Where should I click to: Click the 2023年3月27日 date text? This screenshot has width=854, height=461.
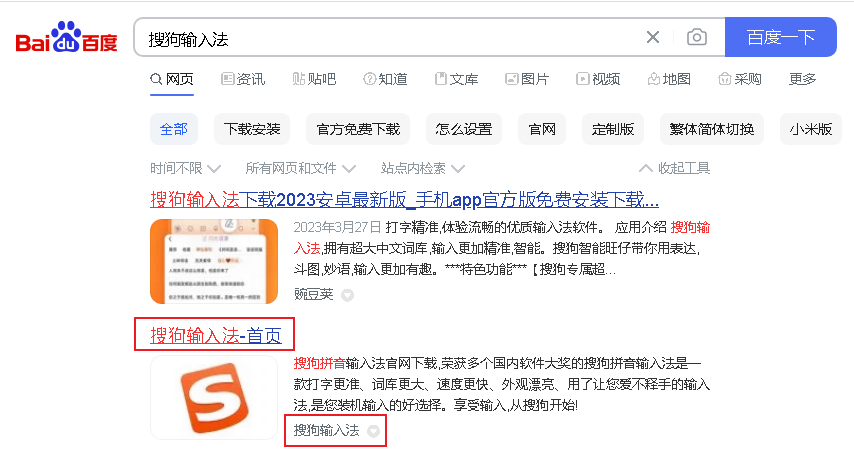[337, 227]
